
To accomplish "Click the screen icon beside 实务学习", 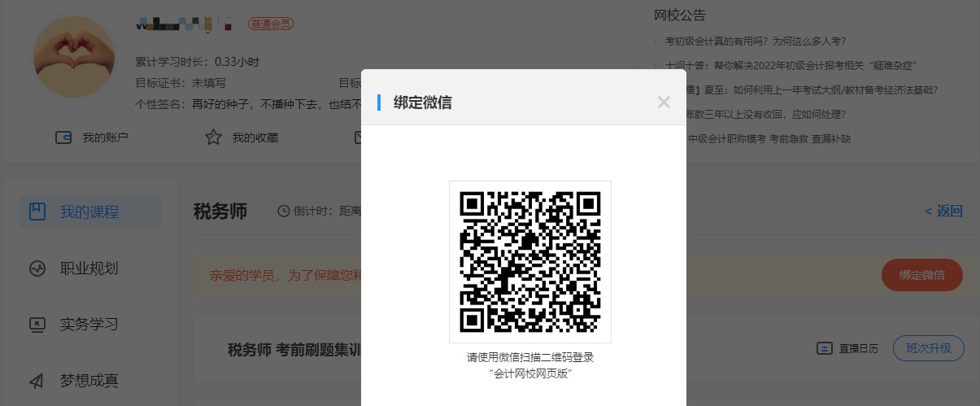I will 37,324.
